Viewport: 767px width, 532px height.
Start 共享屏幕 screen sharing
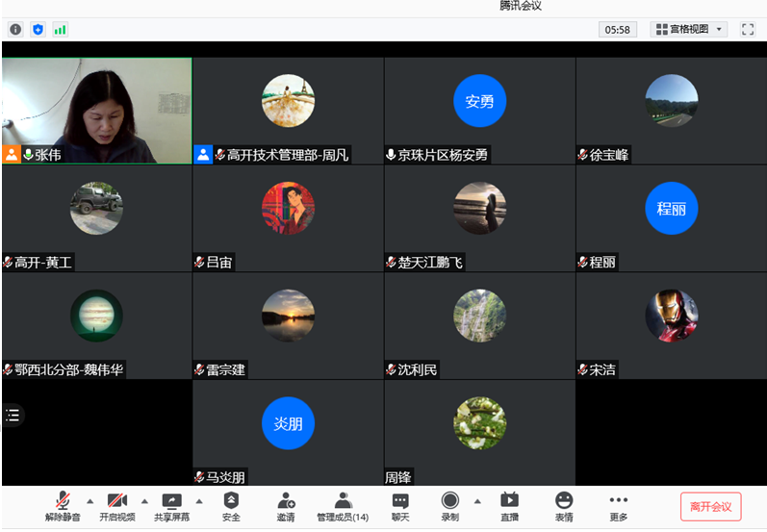tap(171, 506)
